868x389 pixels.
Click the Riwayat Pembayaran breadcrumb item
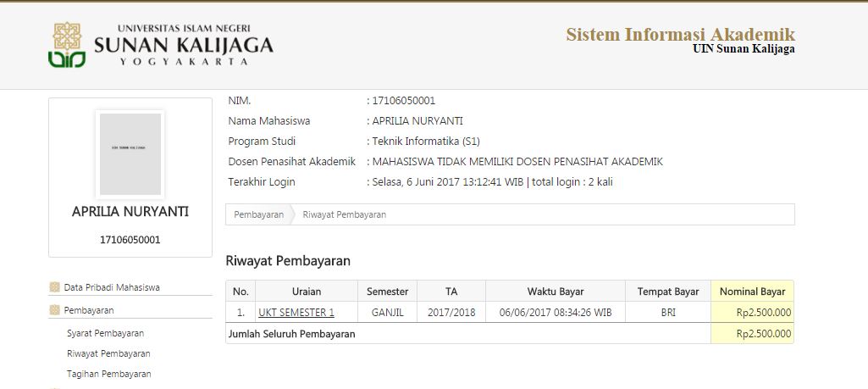(x=344, y=214)
